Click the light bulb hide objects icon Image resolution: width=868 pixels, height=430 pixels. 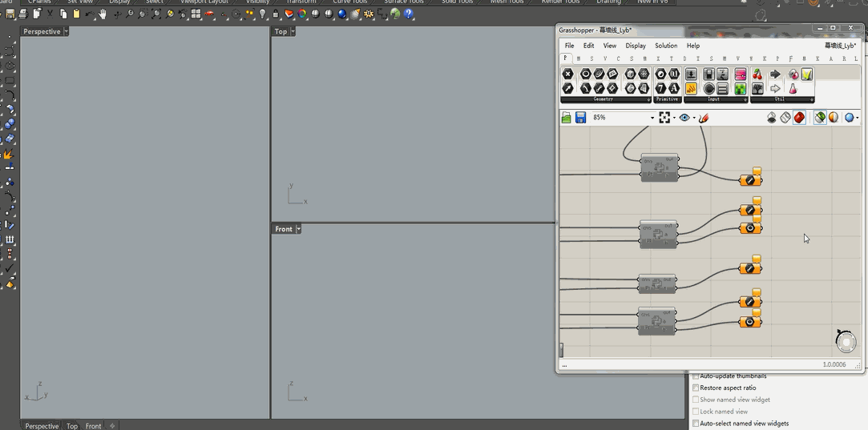262,14
